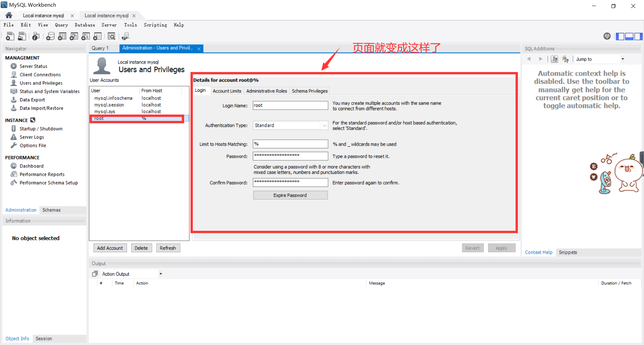The image size is (644, 345).
Task: Open Startup / Shutdown item
Action: [x=41, y=129]
